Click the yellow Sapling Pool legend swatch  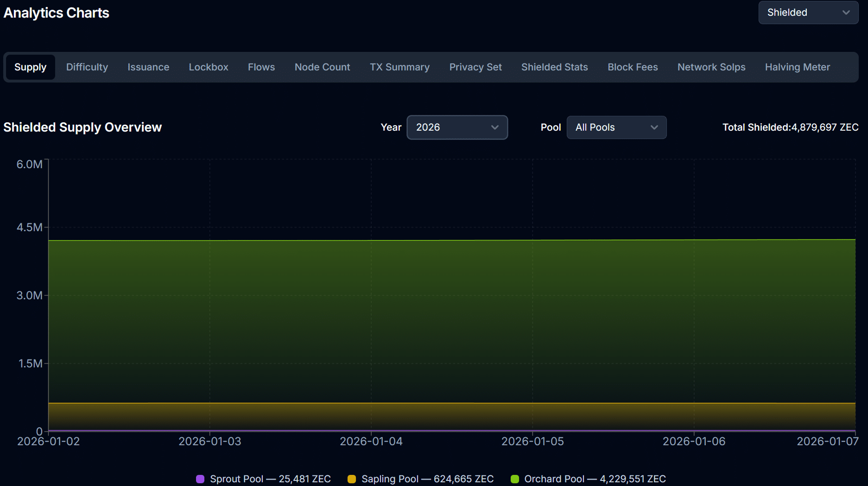[x=352, y=479]
